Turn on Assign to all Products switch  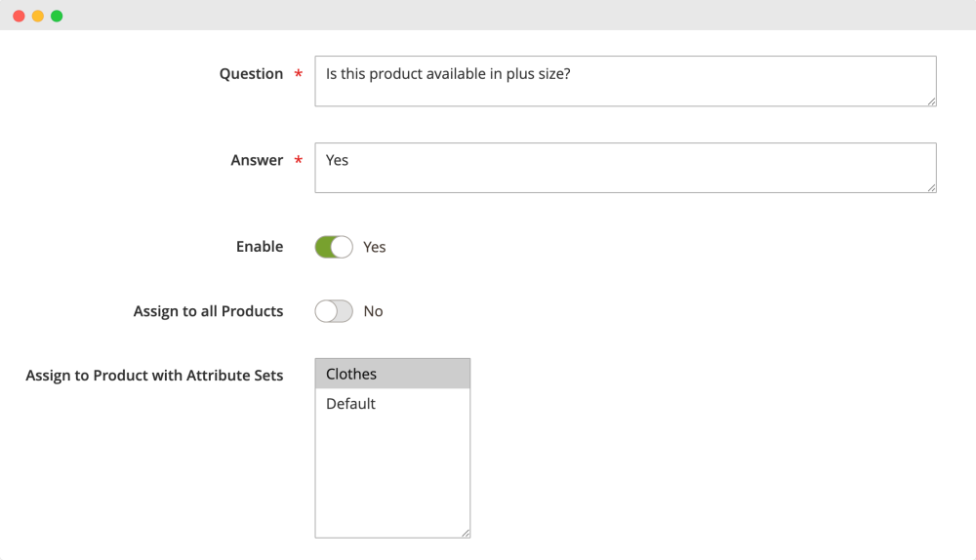point(334,311)
